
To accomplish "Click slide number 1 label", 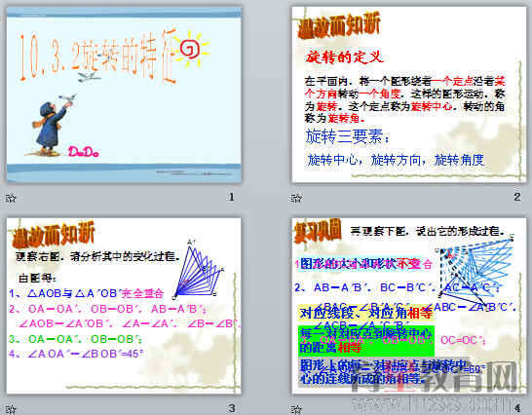I will click(x=231, y=197).
